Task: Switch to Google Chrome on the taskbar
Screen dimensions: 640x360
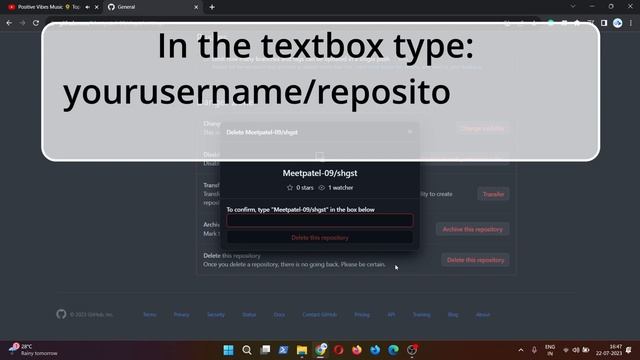Action: tap(320, 350)
